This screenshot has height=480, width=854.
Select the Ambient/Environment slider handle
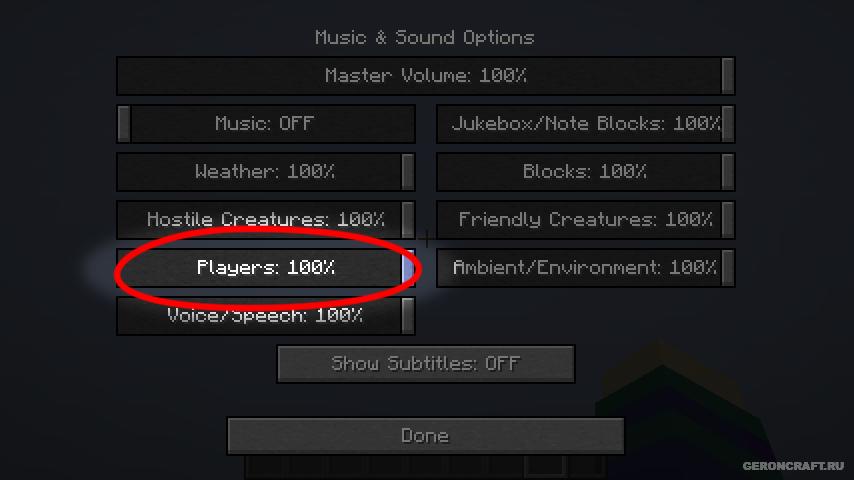click(x=728, y=268)
